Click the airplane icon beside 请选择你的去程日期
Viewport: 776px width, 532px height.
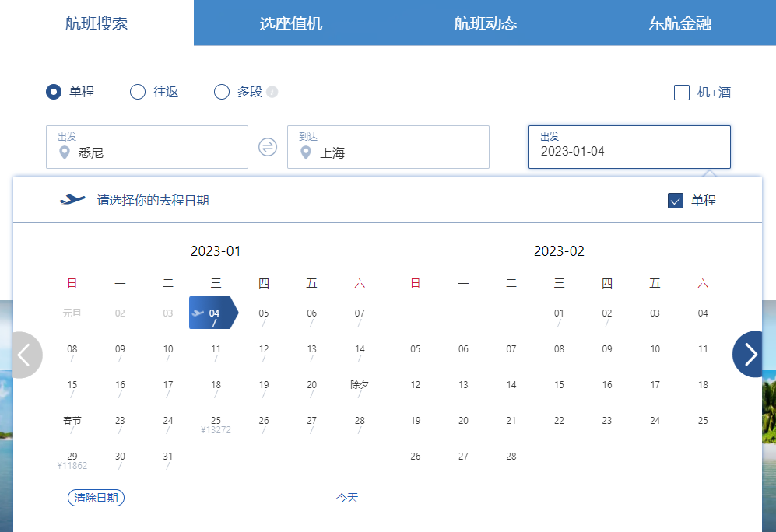pyautogui.click(x=72, y=200)
